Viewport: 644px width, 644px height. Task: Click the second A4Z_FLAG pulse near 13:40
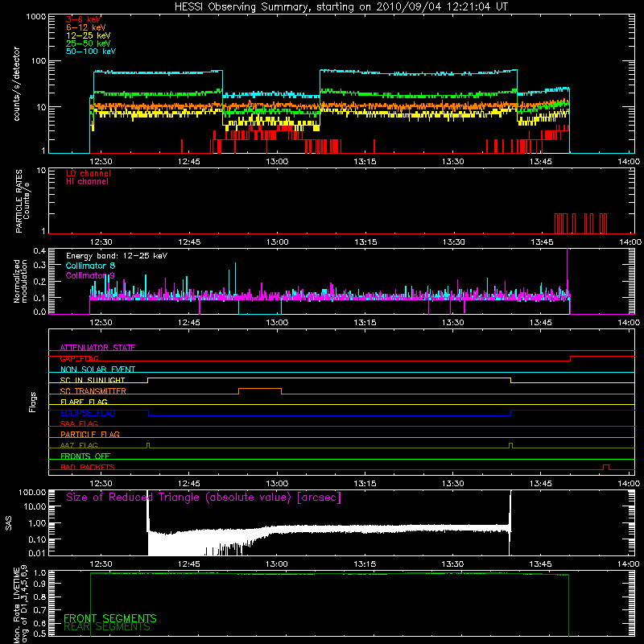(x=510, y=445)
